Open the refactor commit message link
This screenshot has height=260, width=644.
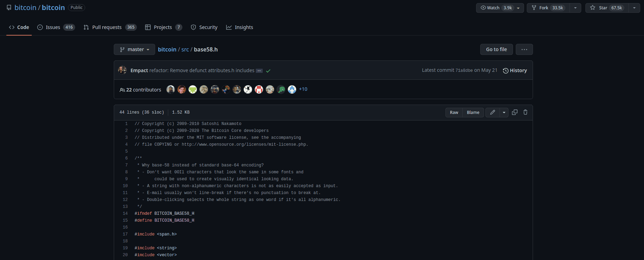(x=202, y=70)
